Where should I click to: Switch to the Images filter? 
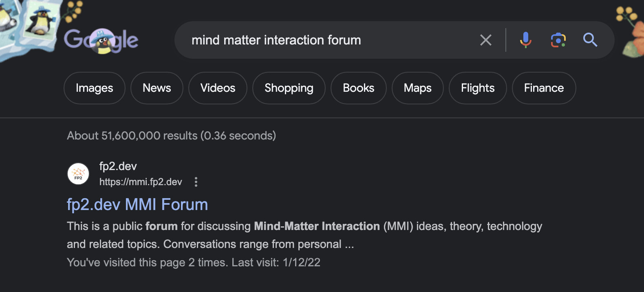[95, 88]
